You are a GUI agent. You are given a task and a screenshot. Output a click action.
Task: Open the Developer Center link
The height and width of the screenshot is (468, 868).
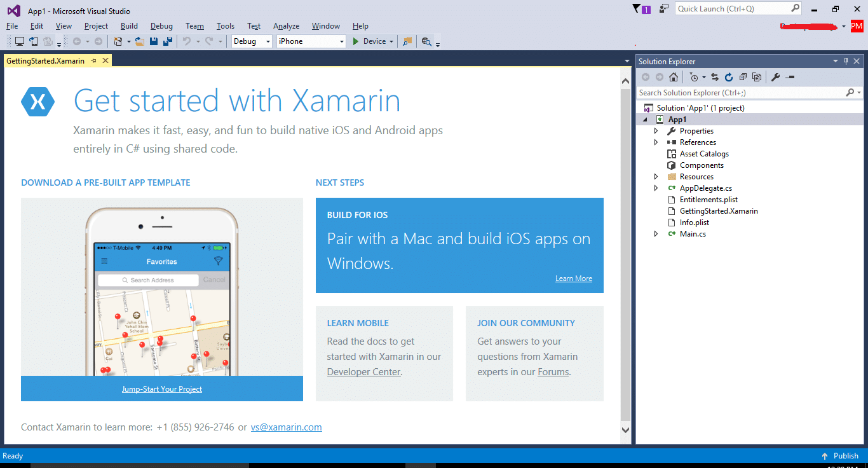pos(363,372)
